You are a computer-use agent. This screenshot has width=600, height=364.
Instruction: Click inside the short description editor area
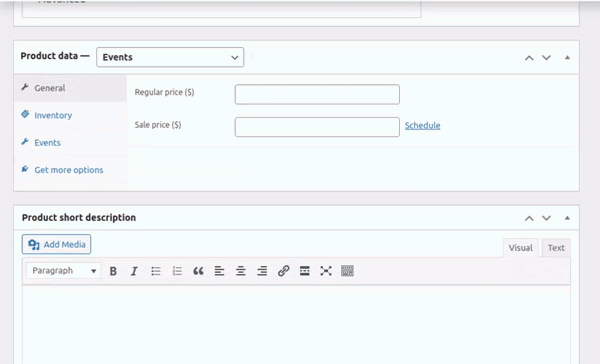point(296,325)
